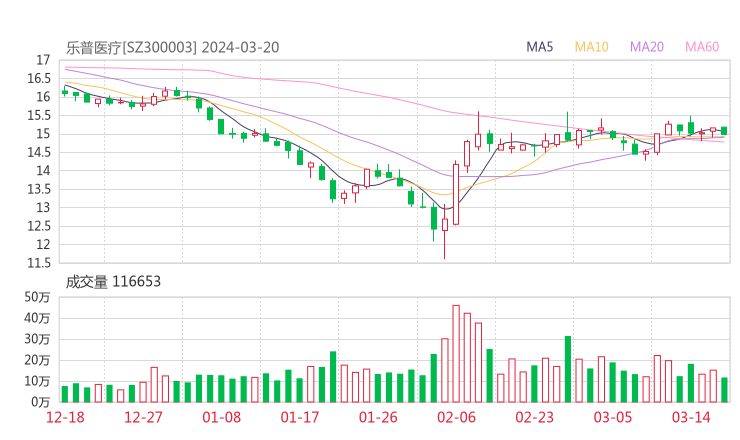Click the MA5 legend label

(539, 47)
